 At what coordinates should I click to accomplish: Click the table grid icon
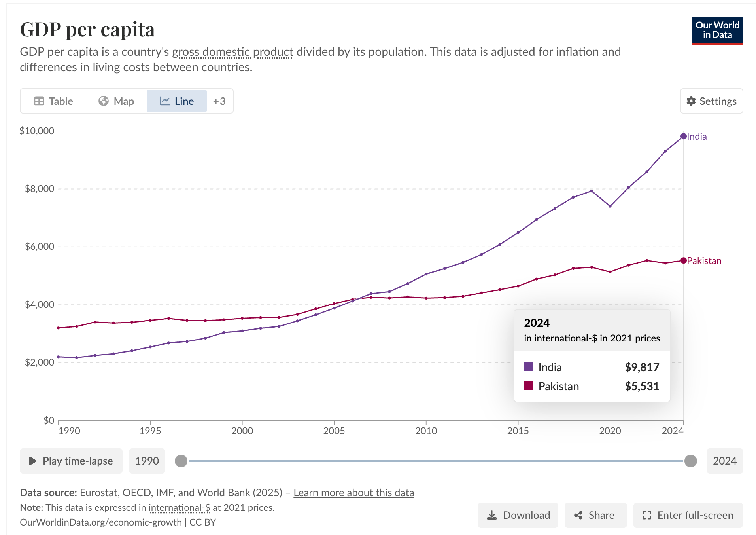click(39, 101)
